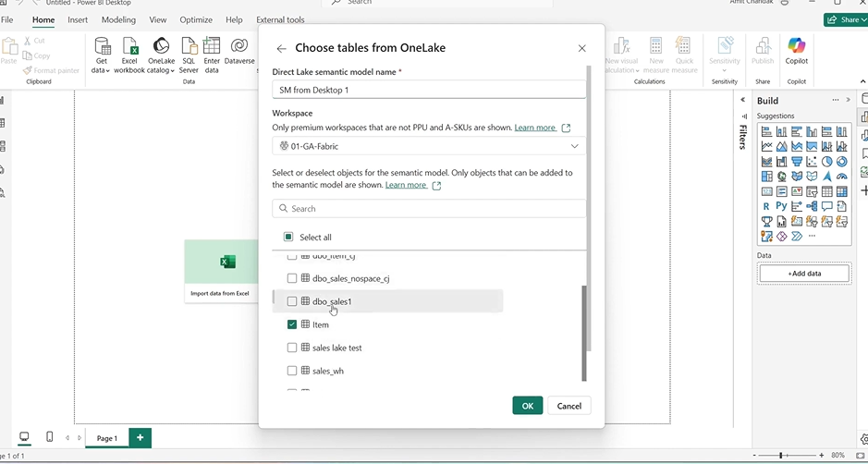Click Import data from Excel card

(222, 272)
